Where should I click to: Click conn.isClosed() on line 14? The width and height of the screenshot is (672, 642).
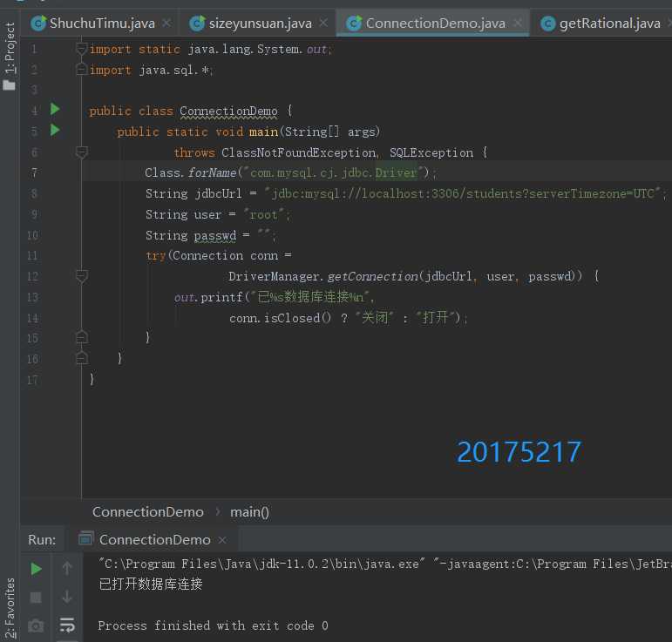pyautogui.click(x=280, y=318)
